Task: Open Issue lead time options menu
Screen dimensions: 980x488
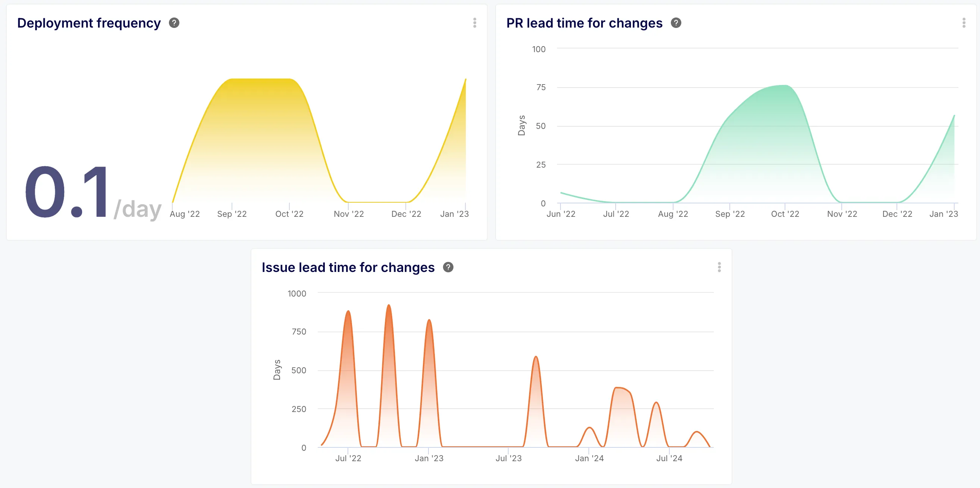Action: 719,267
